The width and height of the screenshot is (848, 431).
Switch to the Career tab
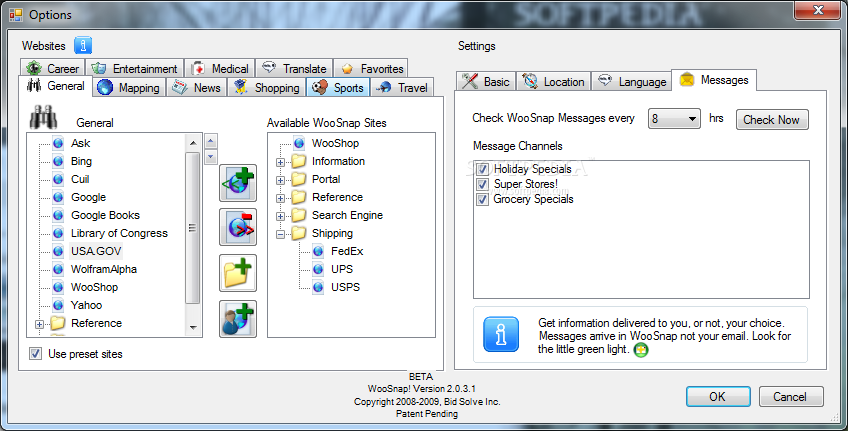(x=52, y=69)
